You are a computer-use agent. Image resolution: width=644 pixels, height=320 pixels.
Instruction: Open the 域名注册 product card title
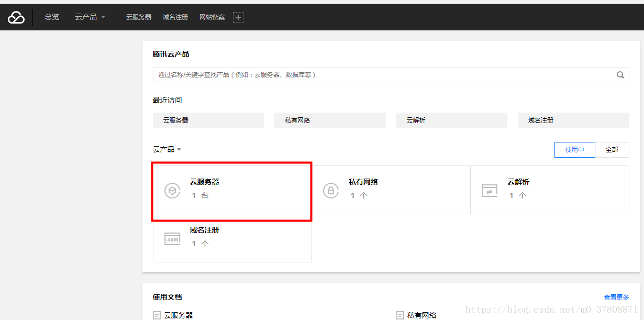205,230
